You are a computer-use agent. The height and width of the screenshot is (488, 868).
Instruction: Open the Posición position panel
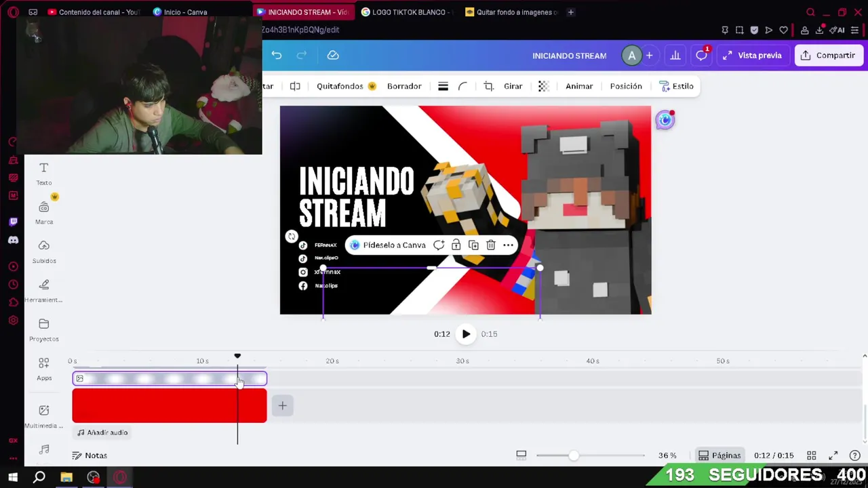(x=626, y=86)
